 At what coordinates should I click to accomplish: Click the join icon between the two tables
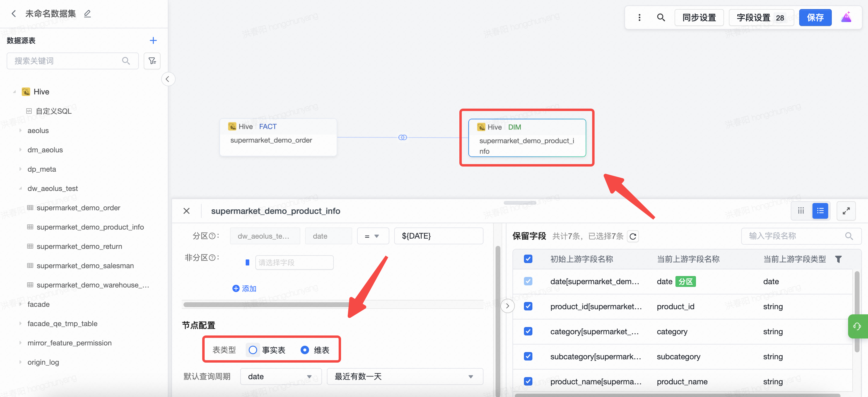(402, 137)
